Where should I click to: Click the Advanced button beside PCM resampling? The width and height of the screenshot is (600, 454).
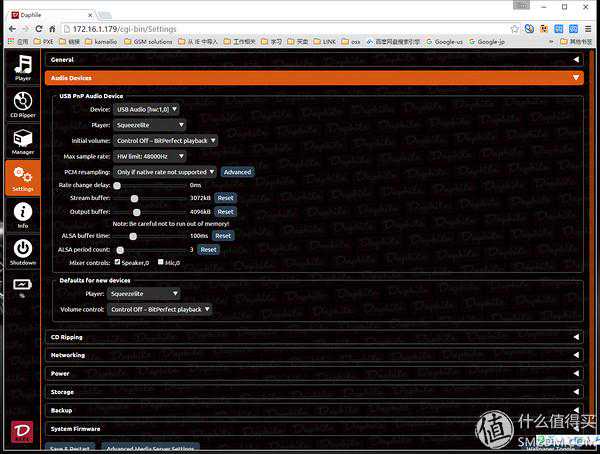(237, 172)
